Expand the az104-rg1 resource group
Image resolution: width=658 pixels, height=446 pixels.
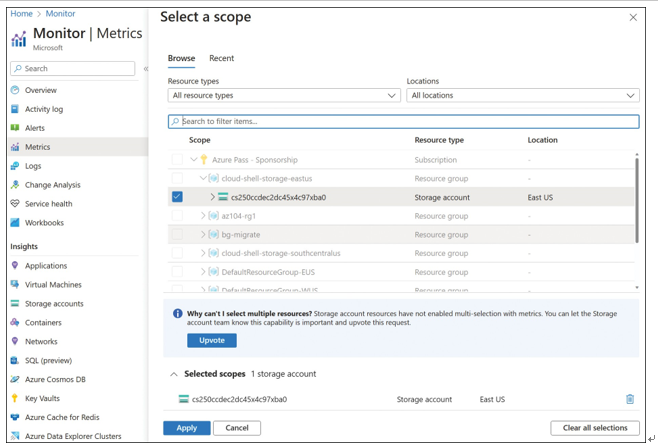tap(203, 216)
